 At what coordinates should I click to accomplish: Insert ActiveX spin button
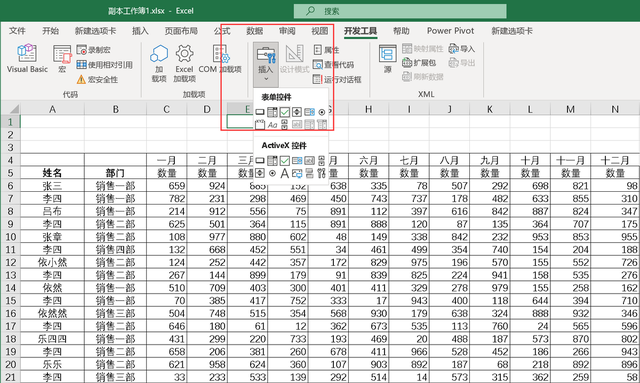pos(260,173)
